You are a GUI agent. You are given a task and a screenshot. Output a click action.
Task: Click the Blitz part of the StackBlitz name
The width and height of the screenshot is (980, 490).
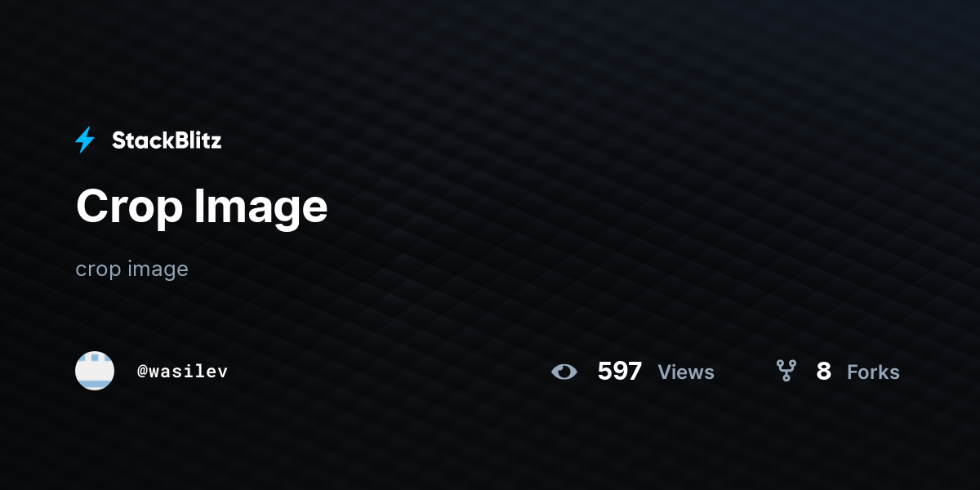click(196, 140)
